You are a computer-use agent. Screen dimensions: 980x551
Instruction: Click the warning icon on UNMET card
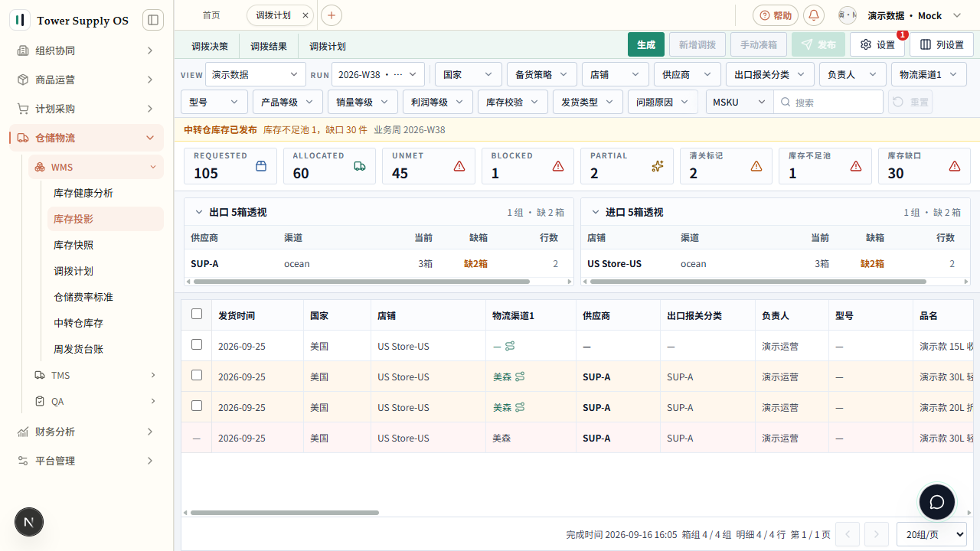coord(459,166)
